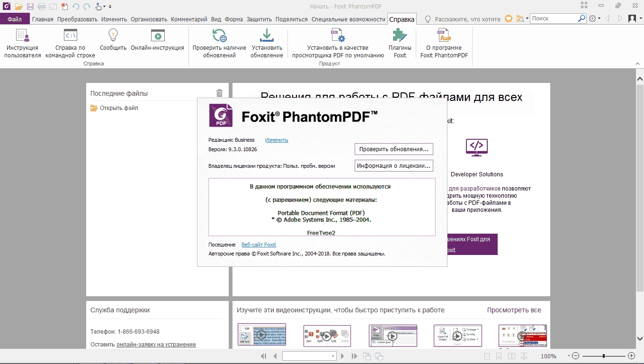Click онлайн-заявку на устранение link
Screen dimensions: 644x364
(156, 345)
